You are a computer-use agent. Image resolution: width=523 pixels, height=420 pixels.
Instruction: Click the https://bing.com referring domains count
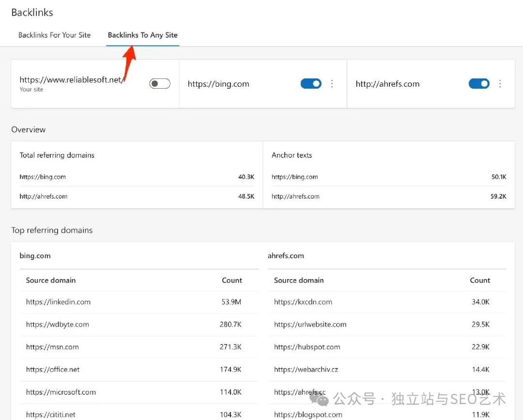pyautogui.click(x=43, y=177)
